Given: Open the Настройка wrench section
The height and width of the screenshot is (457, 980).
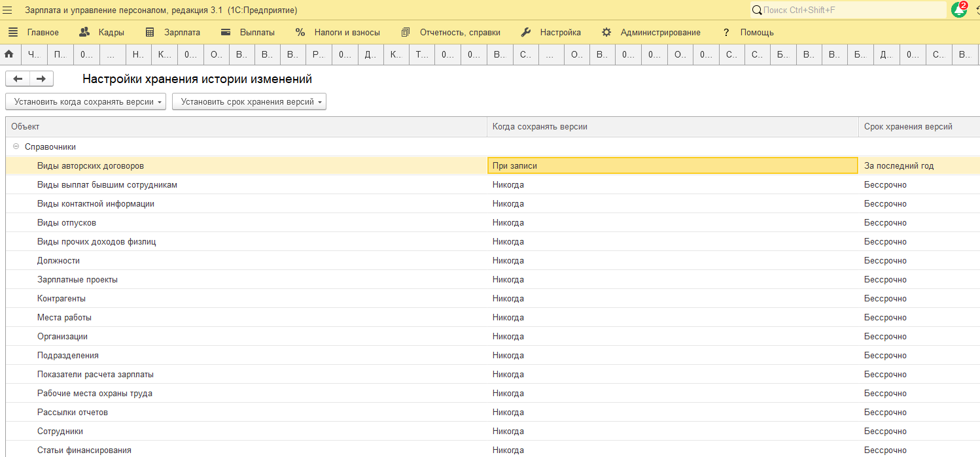Looking at the screenshot, I should point(551,32).
